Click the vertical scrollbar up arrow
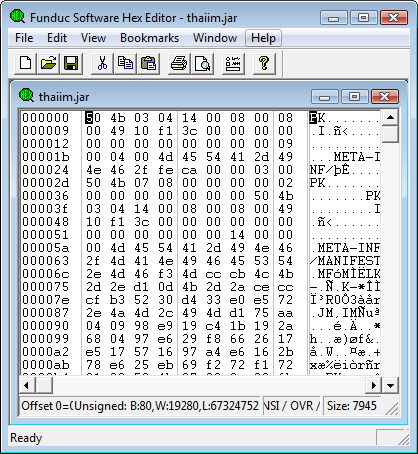The height and width of the screenshot is (454, 418). click(x=390, y=117)
